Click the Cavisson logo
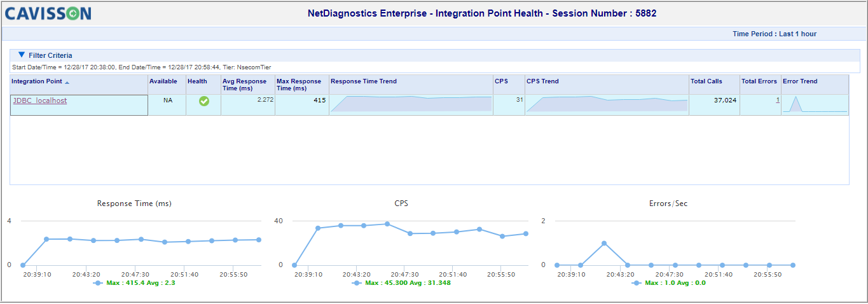This screenshot has height=304, width=868. point(48,13)
